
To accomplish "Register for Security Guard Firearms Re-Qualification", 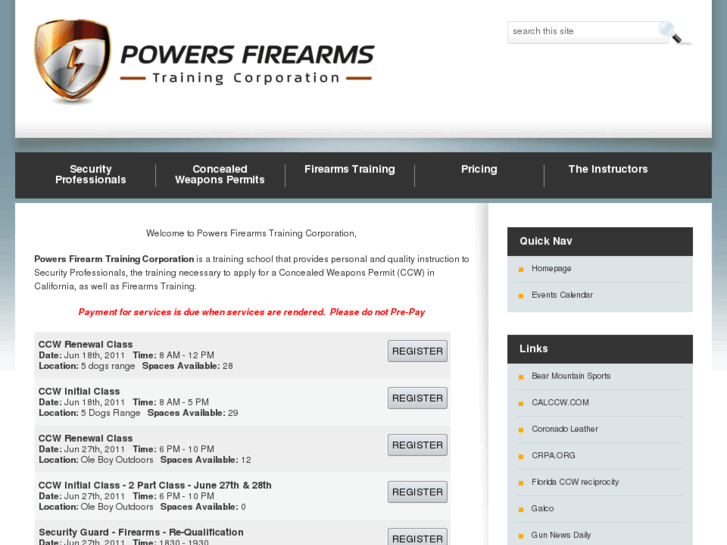I will pos(417,537).
